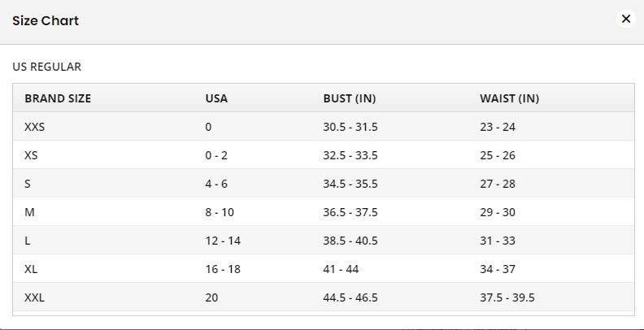Select the L brand size cell
Viewport: 644px width, 330px height.
tap(28, 241)
